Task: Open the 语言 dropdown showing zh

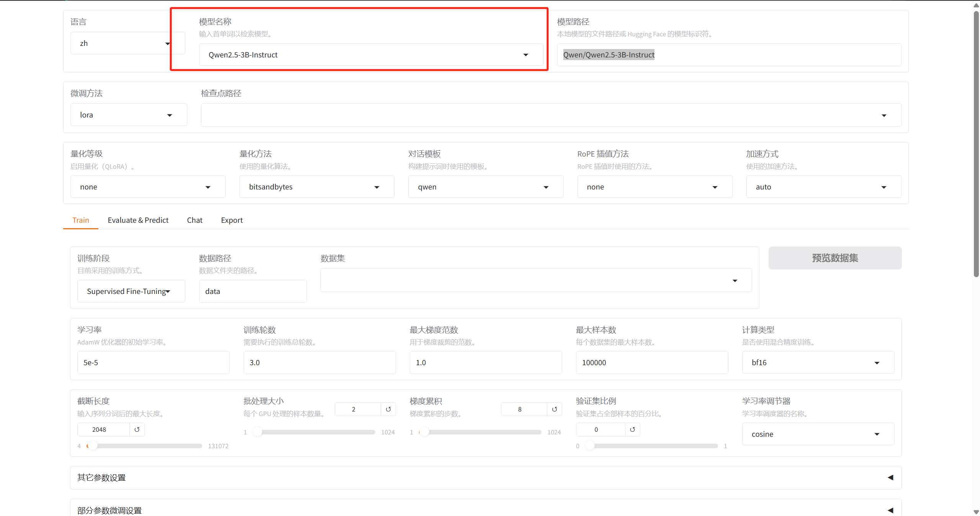Action: tap(128, 43)
